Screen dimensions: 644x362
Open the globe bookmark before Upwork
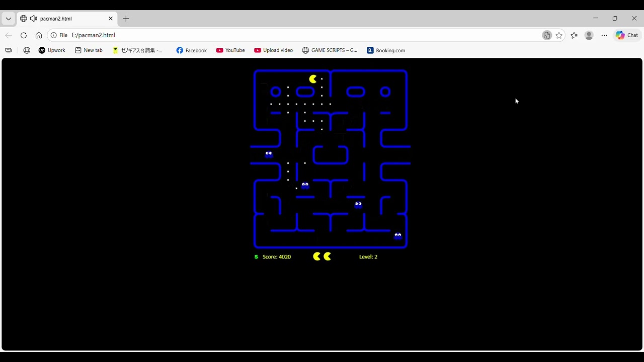(27, 50)
